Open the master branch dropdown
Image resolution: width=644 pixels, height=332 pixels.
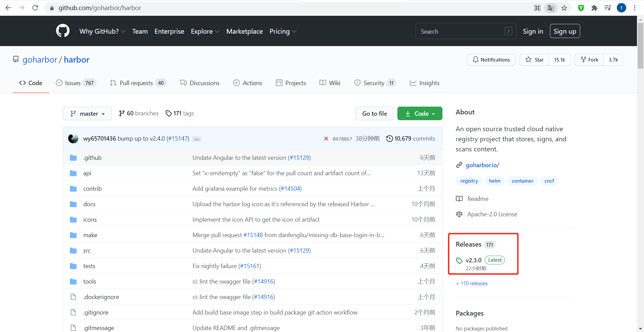87,113
